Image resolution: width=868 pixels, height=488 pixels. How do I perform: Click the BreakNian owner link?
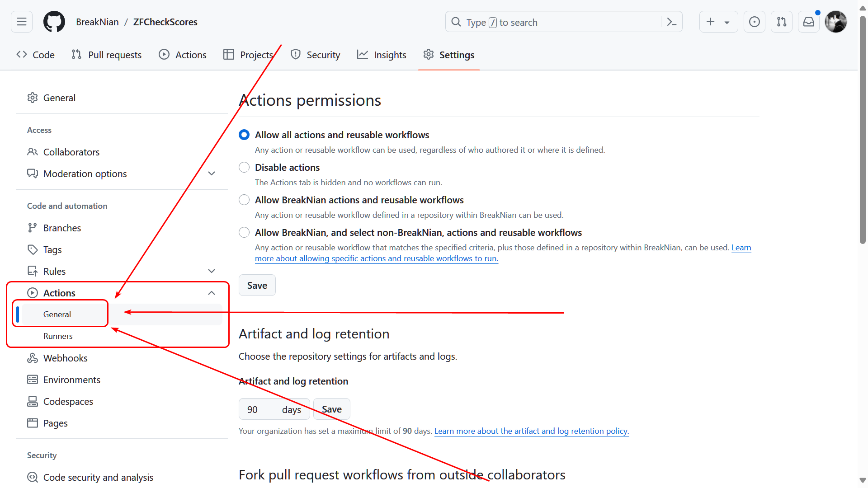tap(97, 22)
